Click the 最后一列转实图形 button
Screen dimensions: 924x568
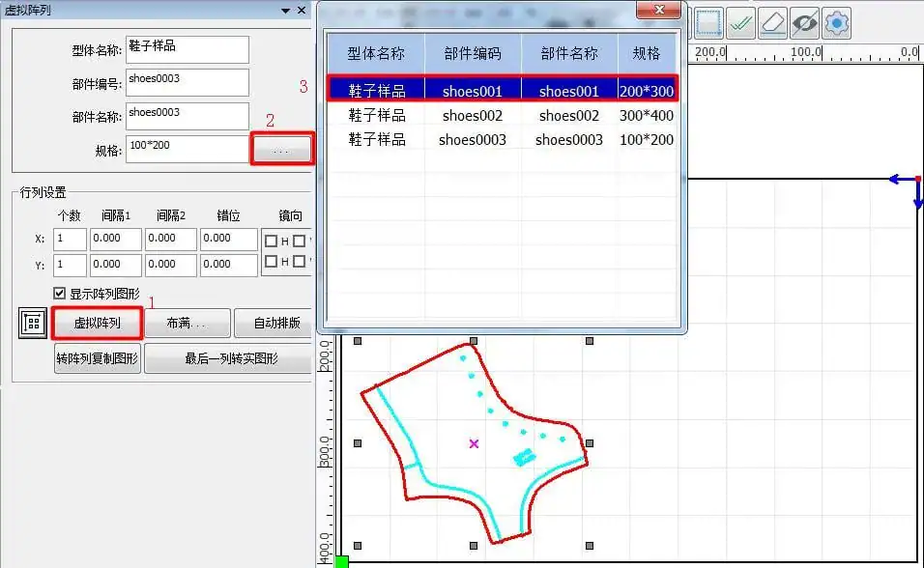tap(229, 358)
